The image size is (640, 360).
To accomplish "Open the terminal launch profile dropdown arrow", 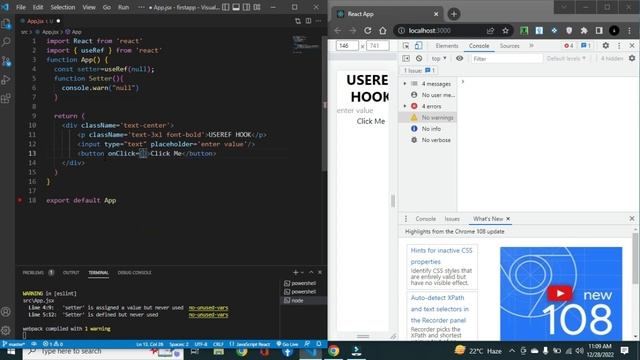I will (302, 272).
